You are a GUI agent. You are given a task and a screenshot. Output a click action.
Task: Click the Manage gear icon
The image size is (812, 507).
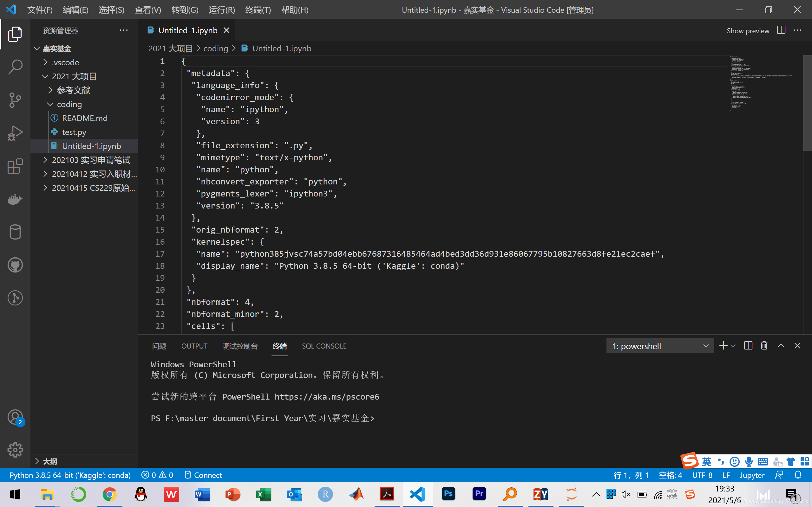pyautogui.click(x=15, y=450)
